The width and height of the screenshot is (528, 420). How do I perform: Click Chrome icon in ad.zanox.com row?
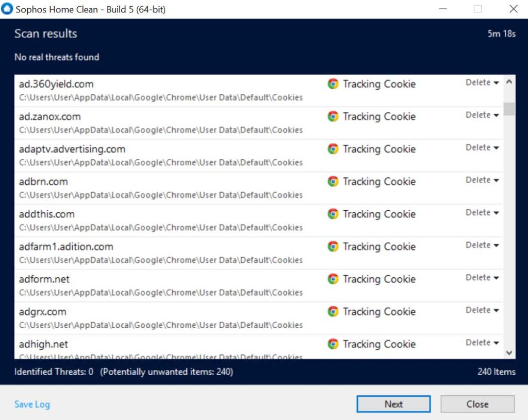tap(333, 116)
